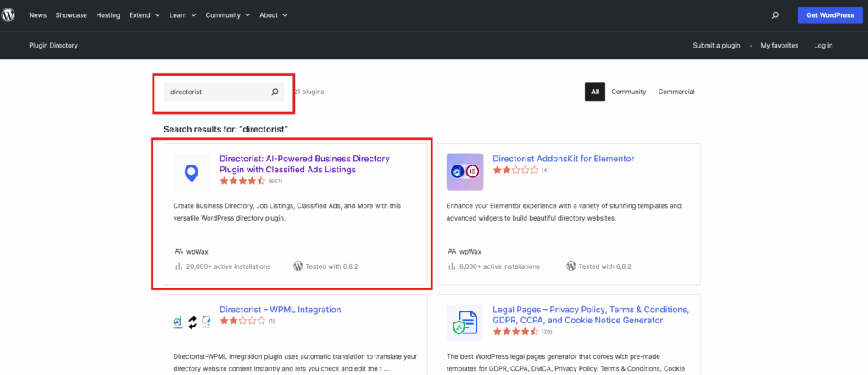The height and width of the screenshot is (375, 868).
Task: Click the (29) review count of Legal Pages
Action: click(547, 332)
